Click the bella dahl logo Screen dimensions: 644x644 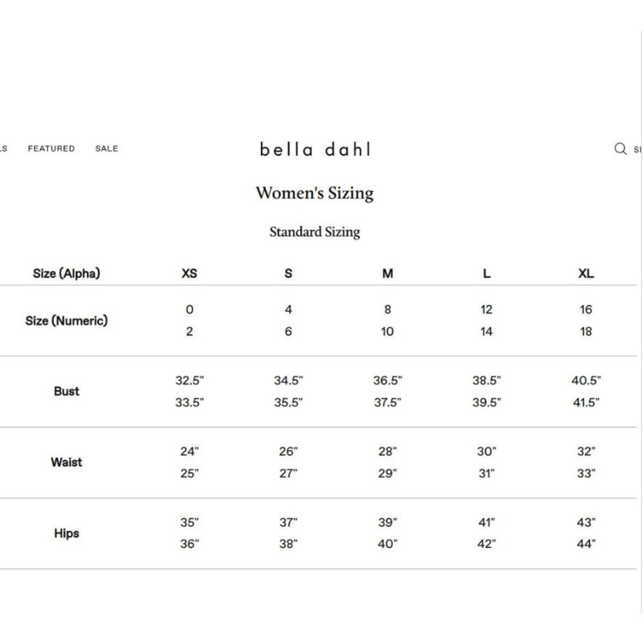tap(316, 149)
